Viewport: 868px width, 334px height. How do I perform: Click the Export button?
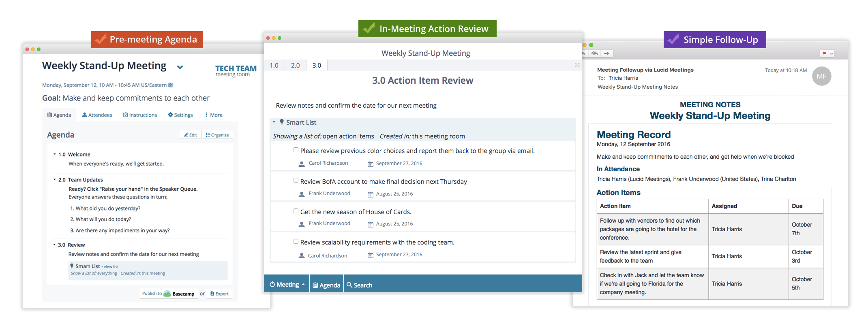point(219,294)
